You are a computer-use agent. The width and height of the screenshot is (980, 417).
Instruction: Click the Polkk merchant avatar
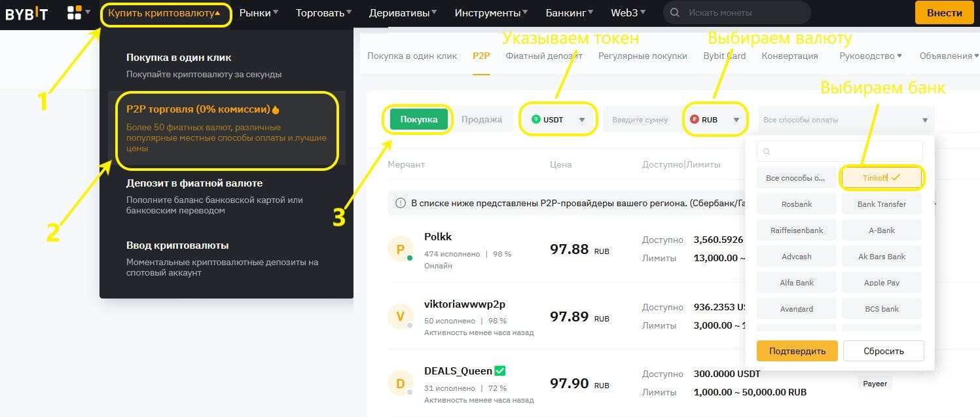click(x=400, y=249)
